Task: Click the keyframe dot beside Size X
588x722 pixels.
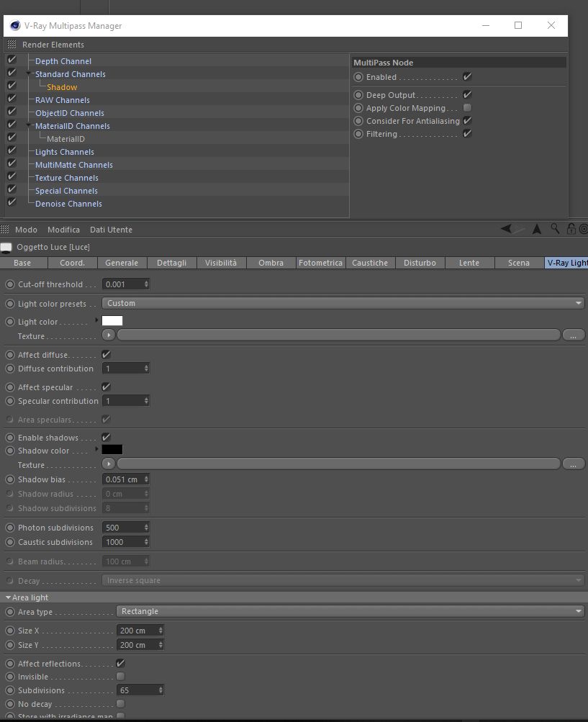Action: 10,631
